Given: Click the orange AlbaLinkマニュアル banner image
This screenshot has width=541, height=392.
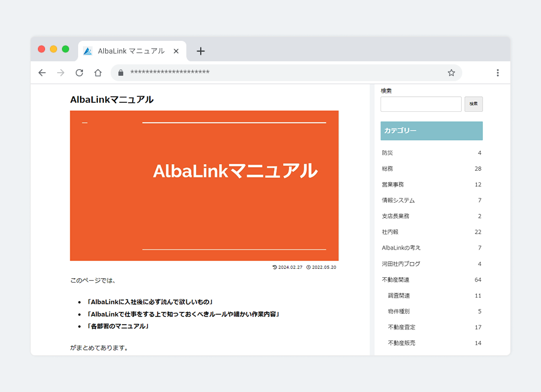Looking at the screenshot, I should tap(204, 185).
